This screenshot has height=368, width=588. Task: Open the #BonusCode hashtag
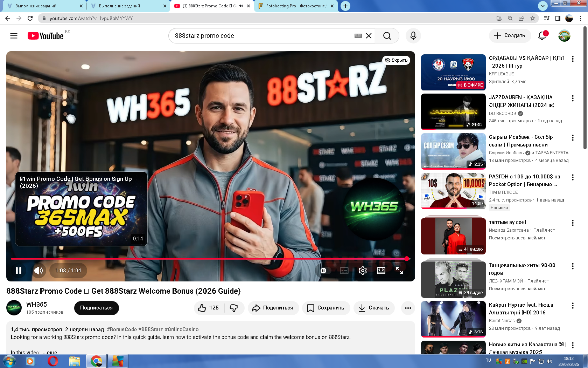(x=122, y=329)
